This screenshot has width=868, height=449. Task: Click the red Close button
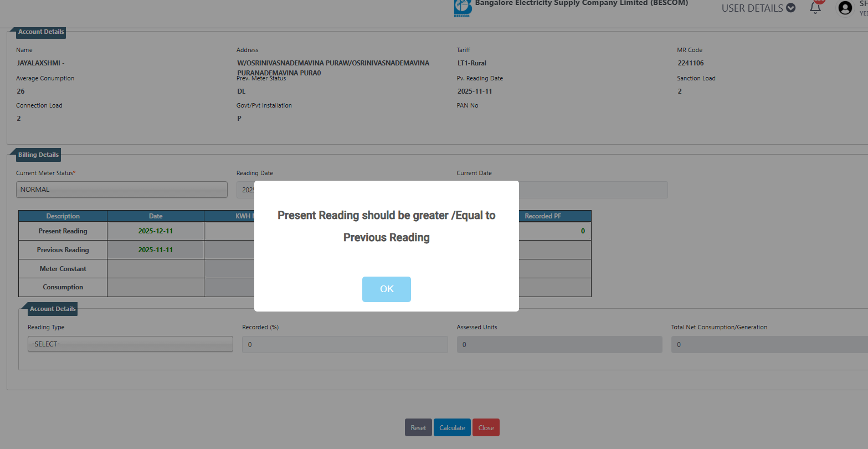(x=486, y=427)
